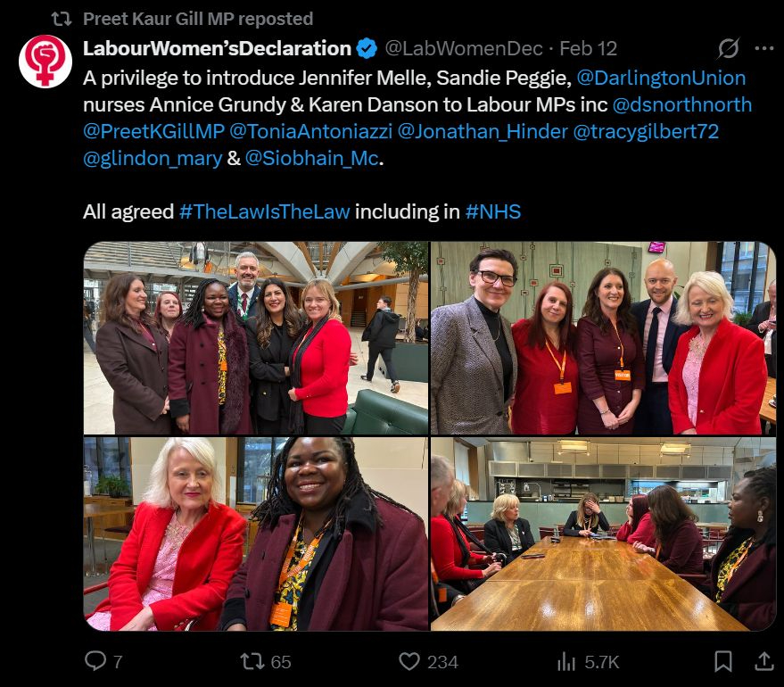Click the #NHS hashtag
The width and height of the screenshot is (784, 687).
[x=493, y=211]
